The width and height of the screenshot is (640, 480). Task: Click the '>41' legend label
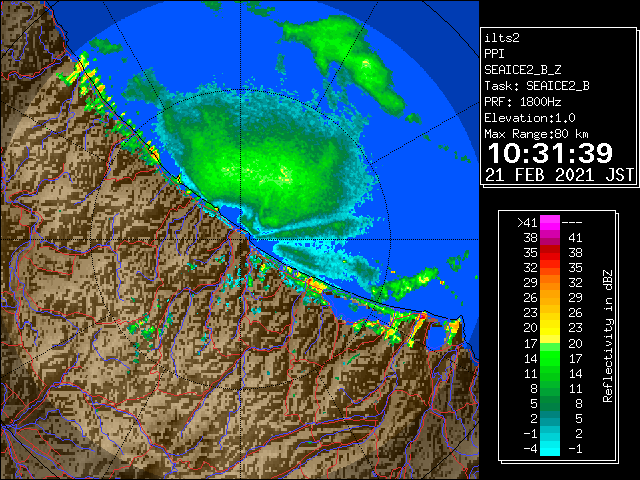[527, 223]
